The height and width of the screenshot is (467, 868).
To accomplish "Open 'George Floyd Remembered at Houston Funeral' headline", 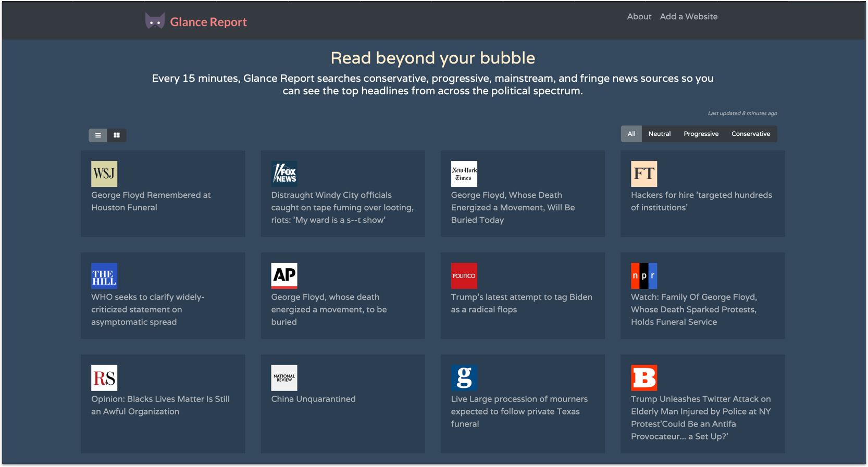I will [151, 201].
